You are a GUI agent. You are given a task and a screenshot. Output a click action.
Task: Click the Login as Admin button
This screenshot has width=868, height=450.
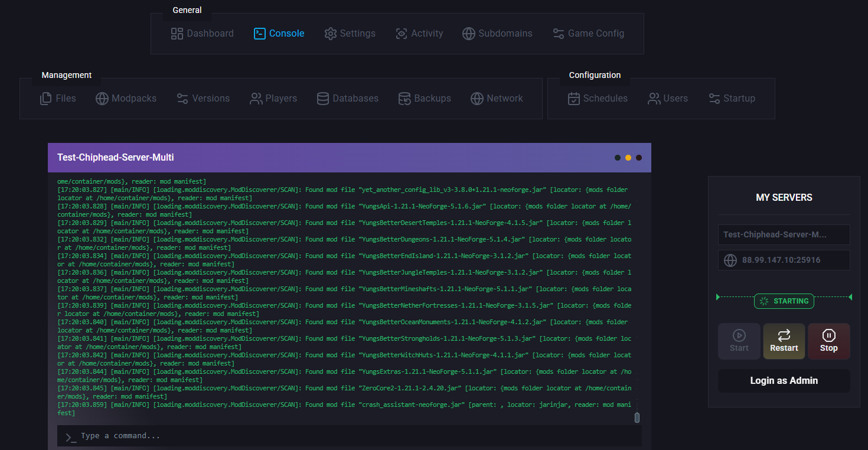click(784, 381)
